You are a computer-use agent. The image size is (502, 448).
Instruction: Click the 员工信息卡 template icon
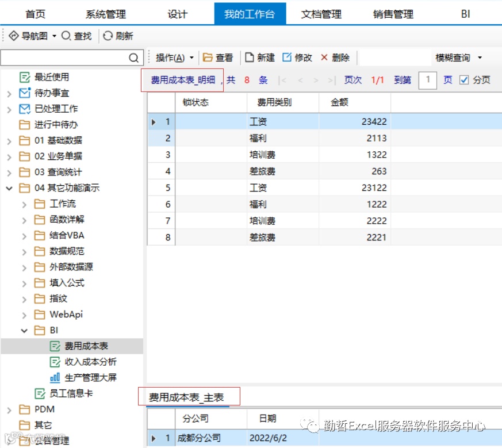click(40, 393)
